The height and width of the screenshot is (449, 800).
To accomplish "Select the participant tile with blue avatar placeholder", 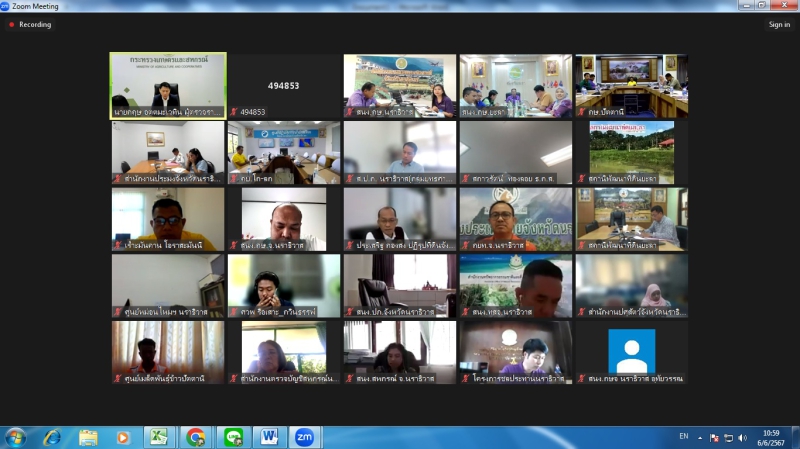I will [631, 351].
